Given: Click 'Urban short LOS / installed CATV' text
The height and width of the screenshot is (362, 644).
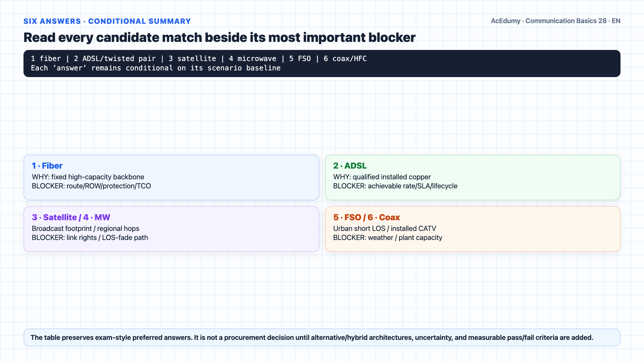Looking at the screenshot, I should [x=384, y=229].
